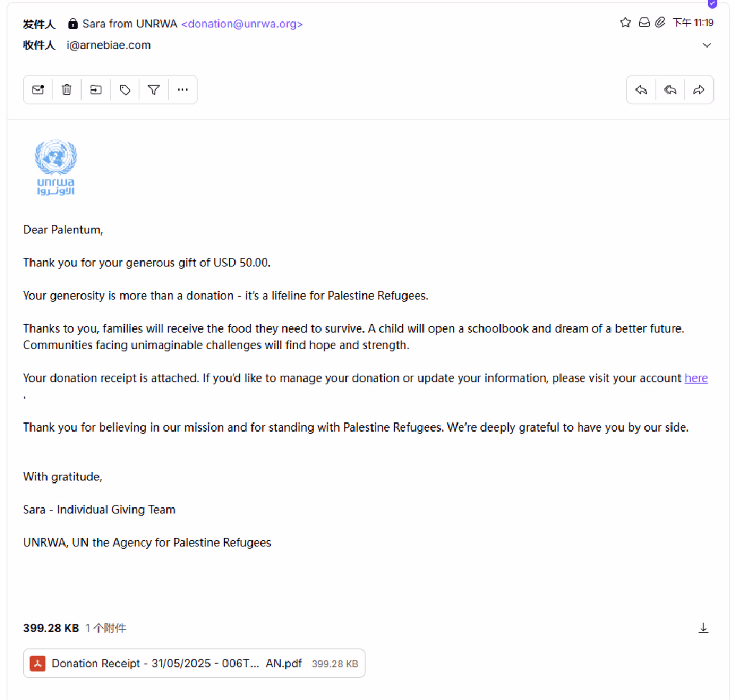The height and width of the screenshot is (700, 735).
Task: Mark the email as unread
Action: 38,90
